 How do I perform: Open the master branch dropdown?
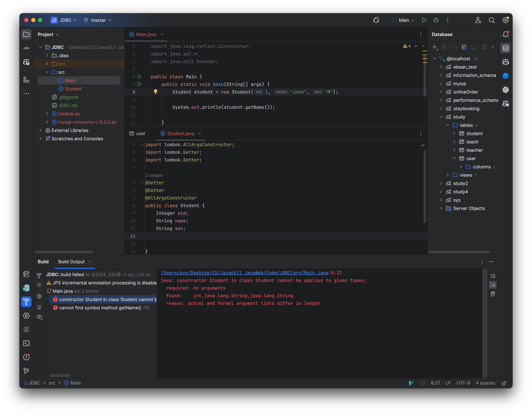[98, 20]
